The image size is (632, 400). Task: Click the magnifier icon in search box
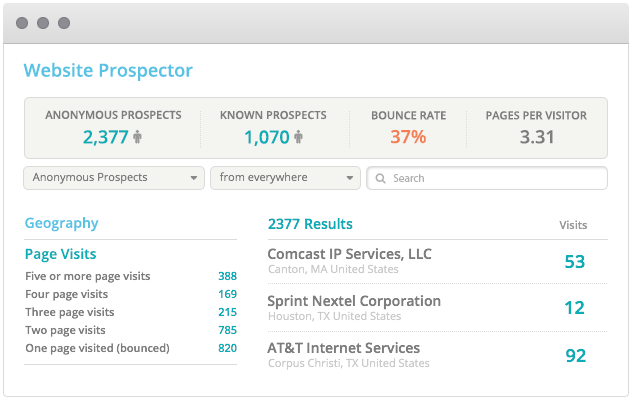coord(381,178)
